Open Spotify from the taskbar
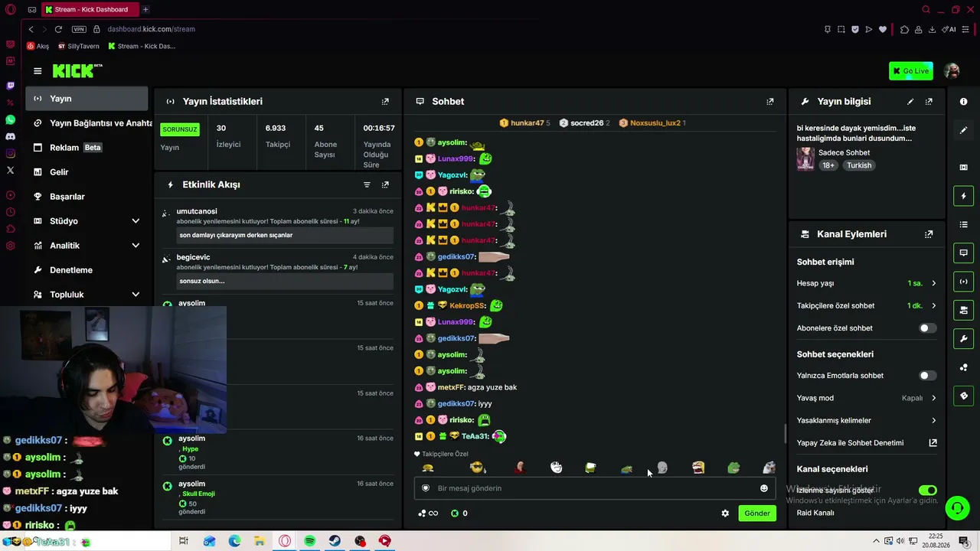 pos(309,541)
